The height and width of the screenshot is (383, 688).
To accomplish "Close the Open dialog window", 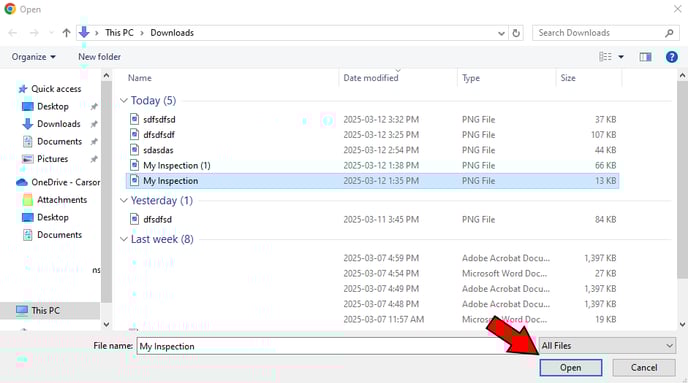I will click(677, 9).
